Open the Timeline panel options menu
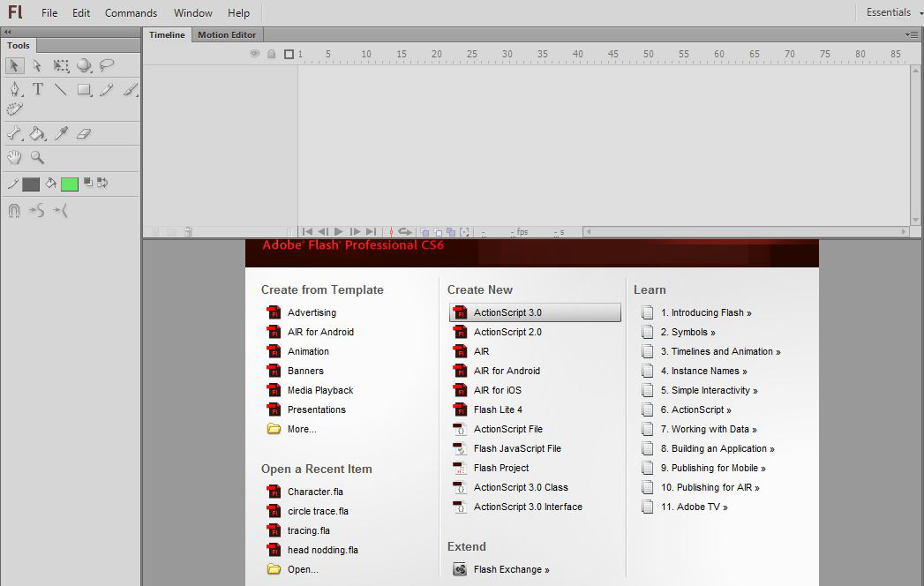Viewport: 924px width, 586px height. [x=911, y=34]
